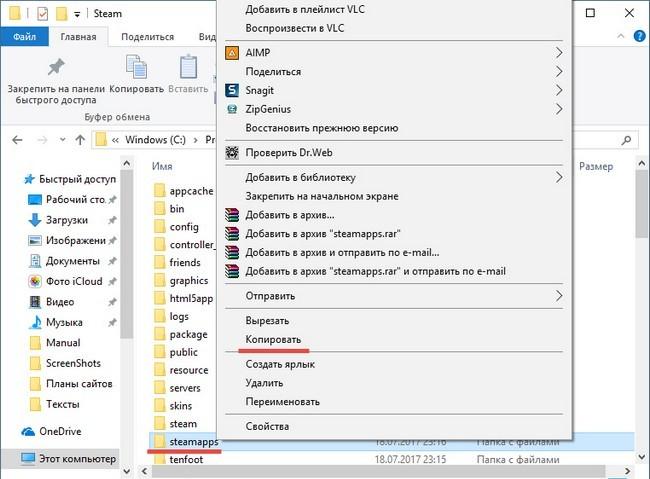Click the AIMP icon in context menu
The width and height of the screenshot is (650, 479).
232,53
